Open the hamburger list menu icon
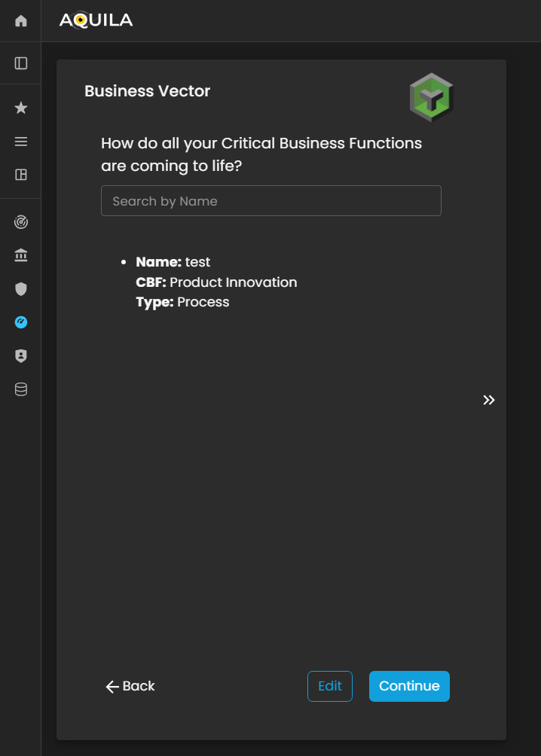541x756 pixels. coord(21,142)
